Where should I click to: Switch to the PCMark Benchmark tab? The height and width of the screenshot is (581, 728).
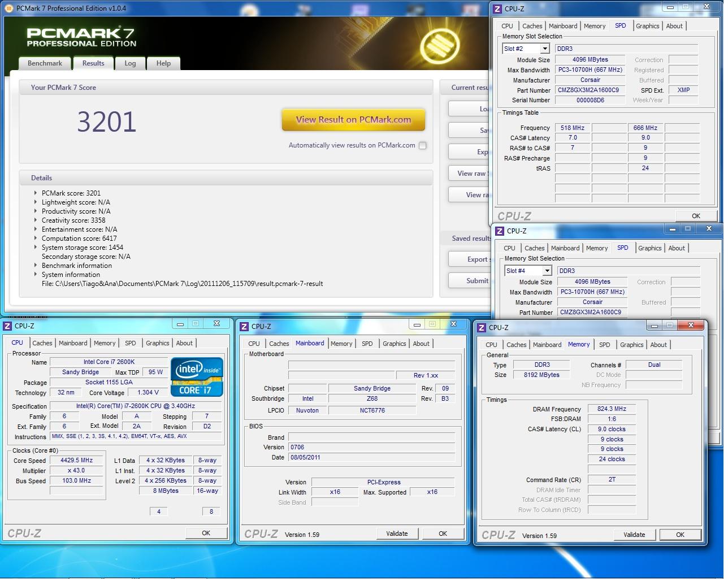pyautogui.click(x=45, y=63)
